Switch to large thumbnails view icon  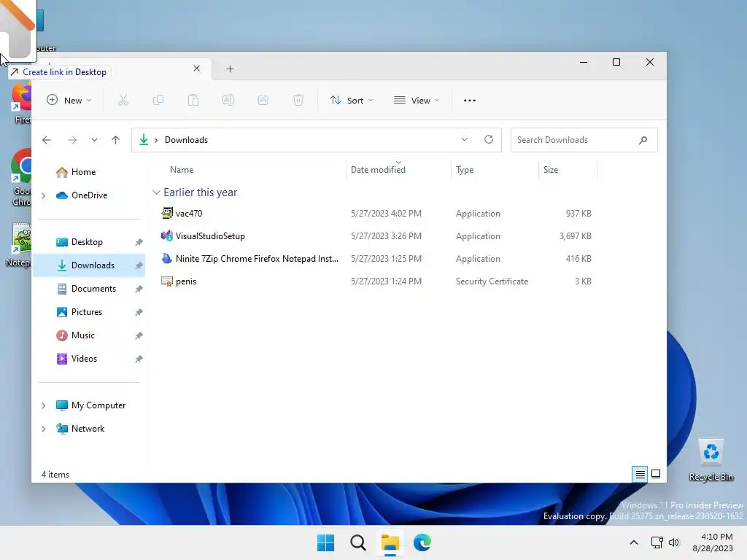point(656,474)
